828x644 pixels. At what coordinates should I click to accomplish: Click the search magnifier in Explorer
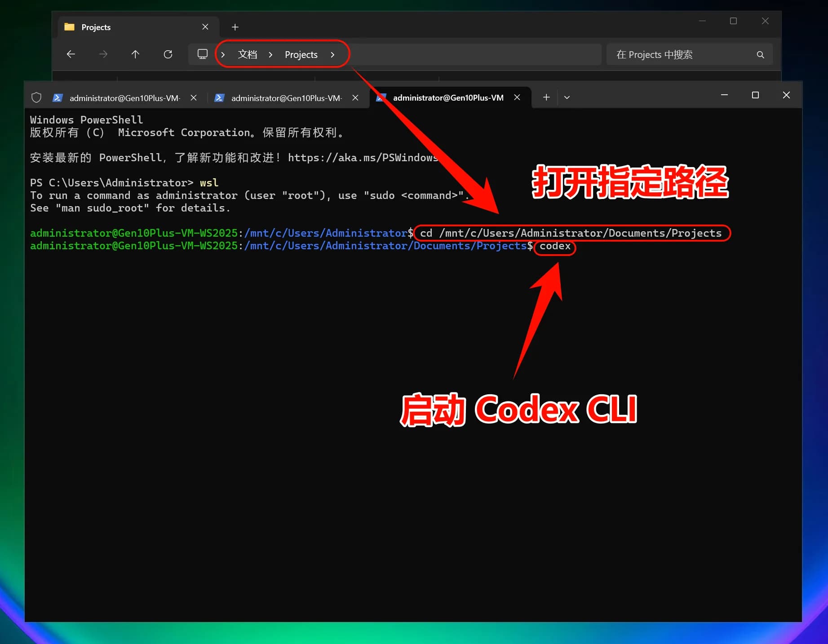coord(760,55)
